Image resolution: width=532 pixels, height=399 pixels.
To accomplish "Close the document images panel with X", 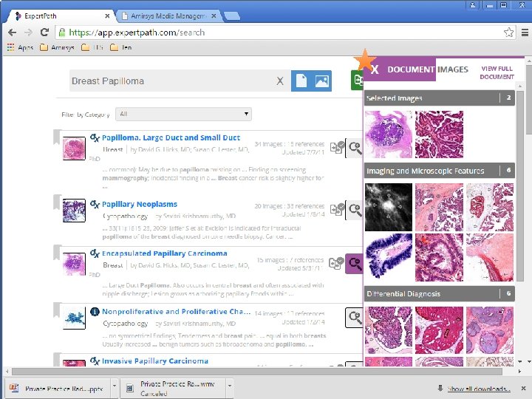I will [x=375, y=69].
